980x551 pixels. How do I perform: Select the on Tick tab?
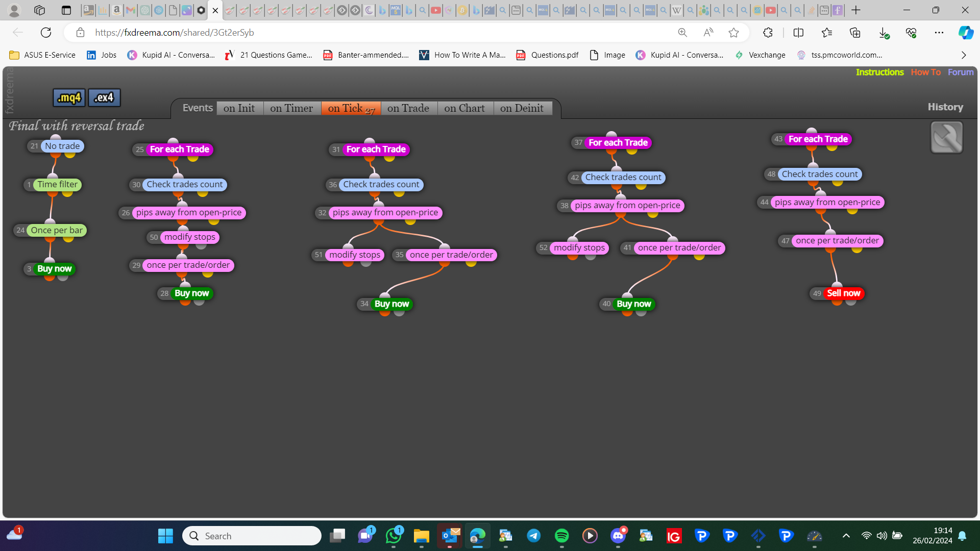tap(351, 108)
